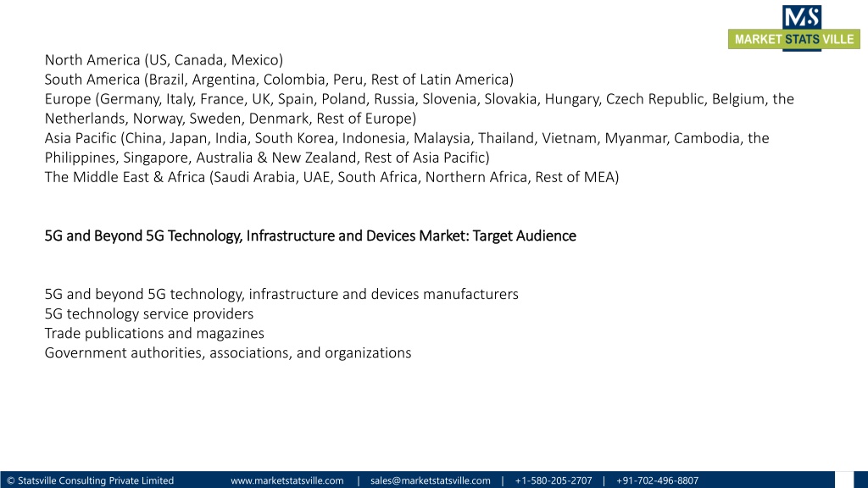Click the Statsville Consulting Private Limited copyright text

90,480
